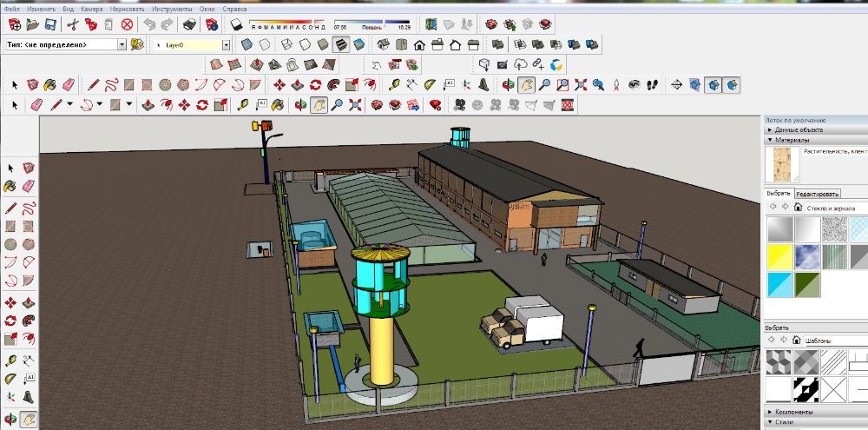Enable Hidden Line face style
Screen dimensions: 868x430
click(305, 45)
